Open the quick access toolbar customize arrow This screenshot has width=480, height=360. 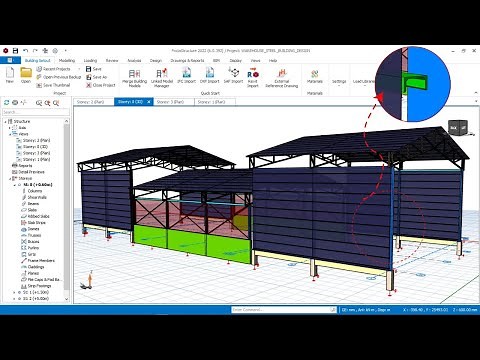[66, 51]
